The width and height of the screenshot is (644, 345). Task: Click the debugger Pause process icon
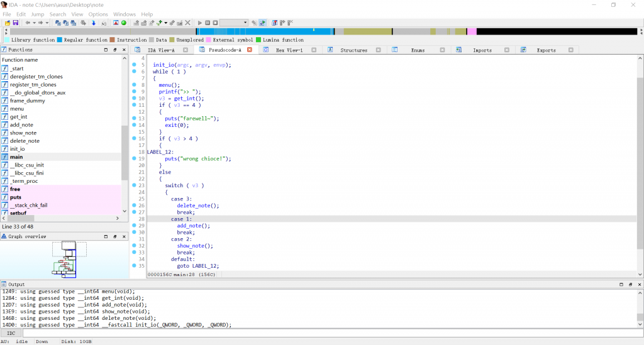point(208,23)
